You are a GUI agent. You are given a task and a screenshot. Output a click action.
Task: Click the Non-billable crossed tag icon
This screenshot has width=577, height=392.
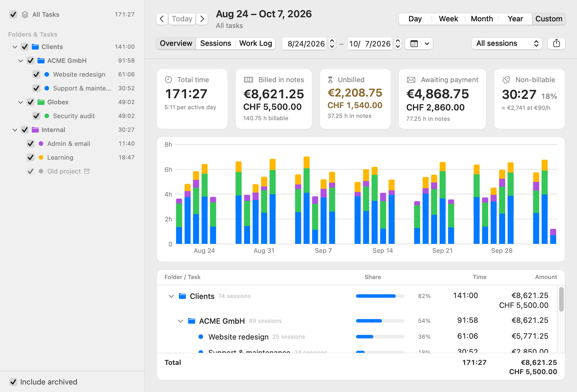[506, 80]
